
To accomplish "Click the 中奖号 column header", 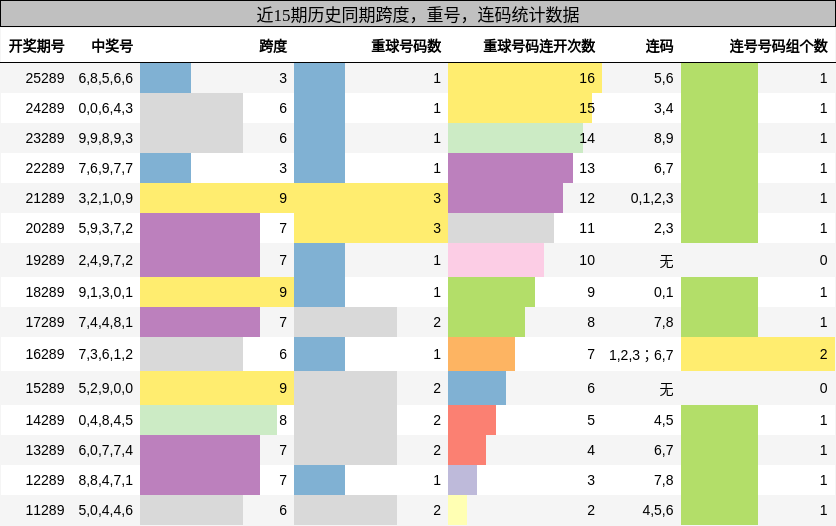I will (112, 46).
